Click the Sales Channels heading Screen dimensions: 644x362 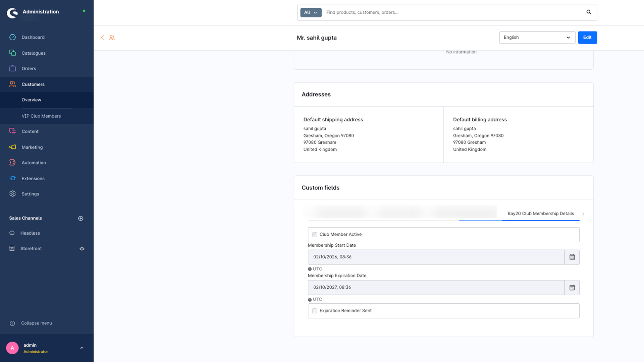(25, 218)
